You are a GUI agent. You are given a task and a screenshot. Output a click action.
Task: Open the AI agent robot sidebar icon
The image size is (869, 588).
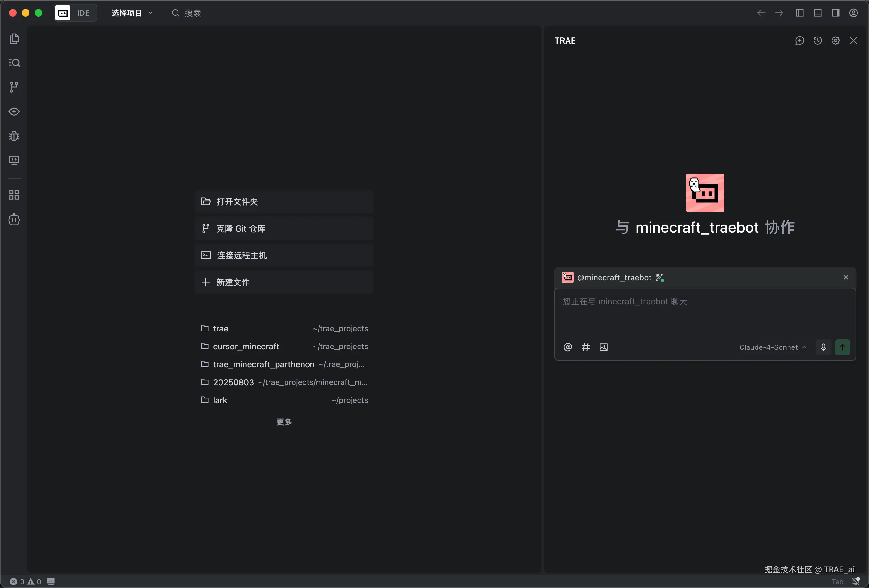click(x=14, y=219)
